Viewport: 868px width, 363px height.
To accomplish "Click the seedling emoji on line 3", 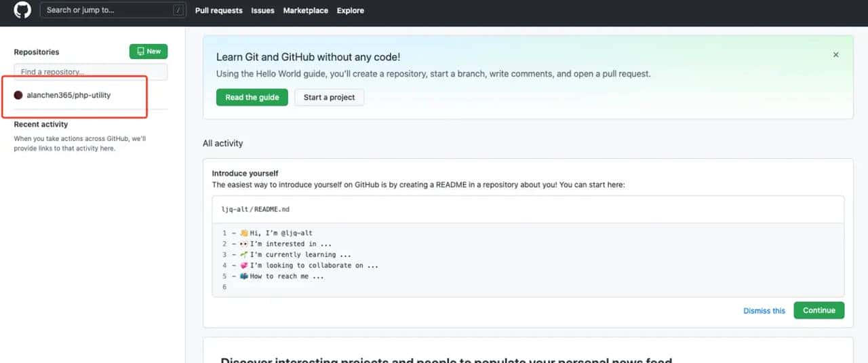I will click(244, 254).
